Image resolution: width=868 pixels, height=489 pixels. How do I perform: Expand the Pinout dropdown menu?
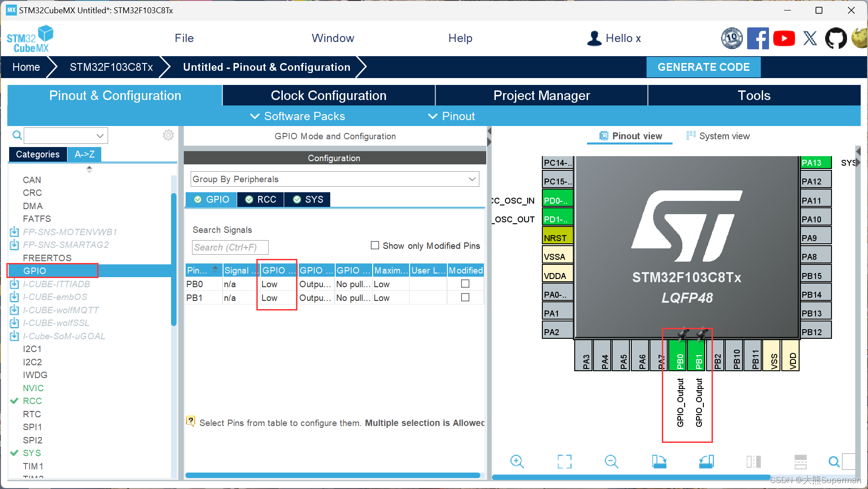click(x=452, y=116)
